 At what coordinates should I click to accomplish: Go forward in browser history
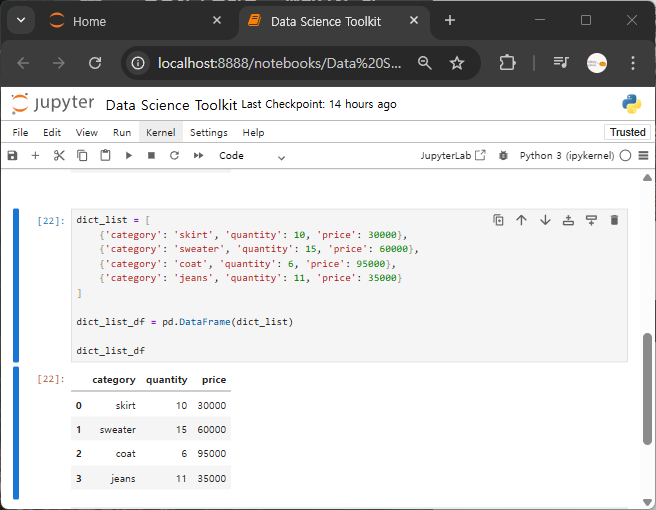(x=59, y=63)
